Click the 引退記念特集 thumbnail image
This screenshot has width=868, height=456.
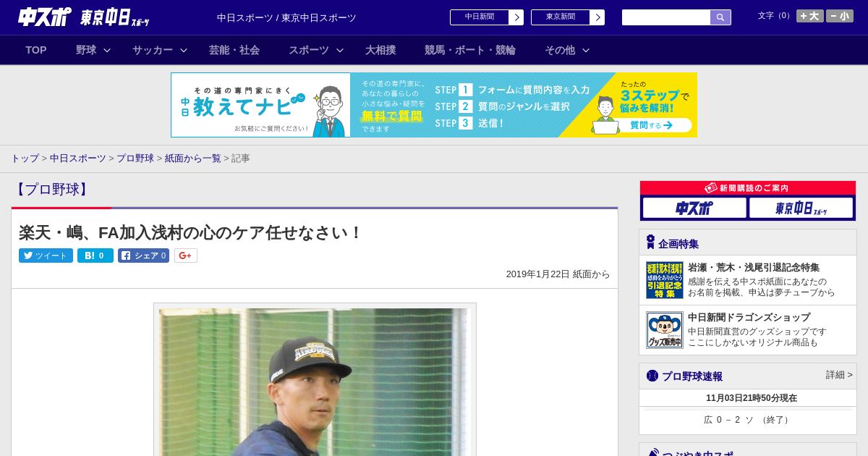click(665, 280)
